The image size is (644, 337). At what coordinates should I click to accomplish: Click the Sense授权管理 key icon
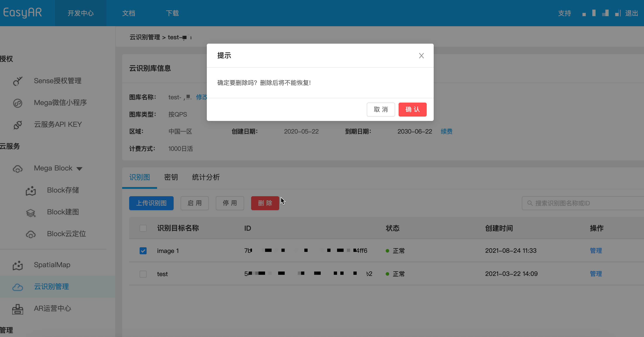pos(17,81)
